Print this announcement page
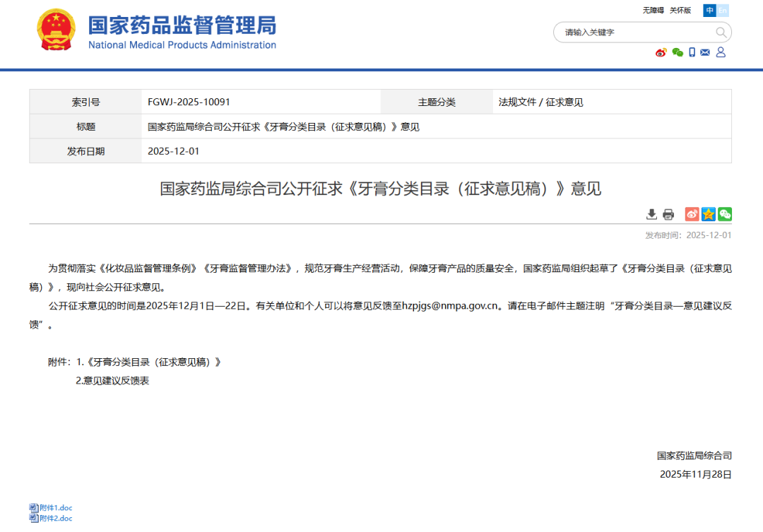 pyautogui.click(x=668, y=214)
